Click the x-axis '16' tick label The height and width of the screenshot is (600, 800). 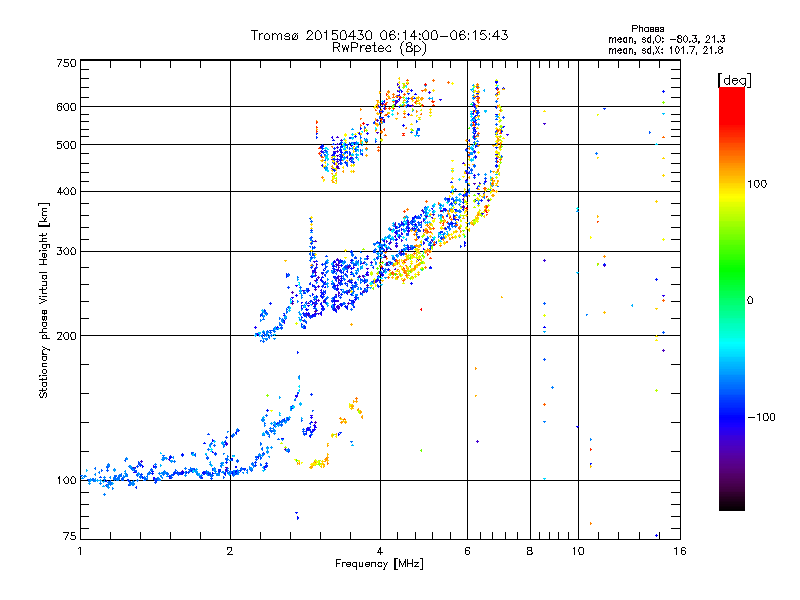pos(680,551)
